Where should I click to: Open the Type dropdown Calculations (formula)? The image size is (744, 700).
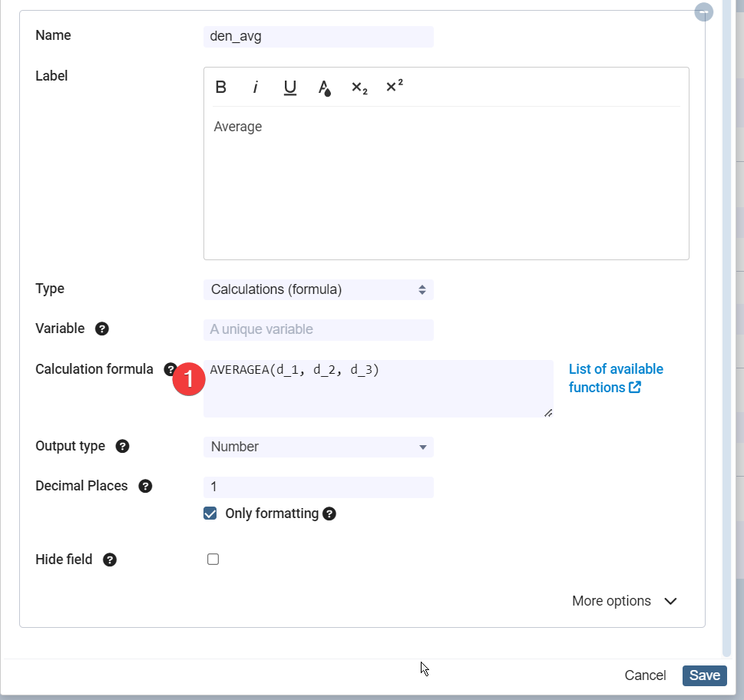coord(318,290)
